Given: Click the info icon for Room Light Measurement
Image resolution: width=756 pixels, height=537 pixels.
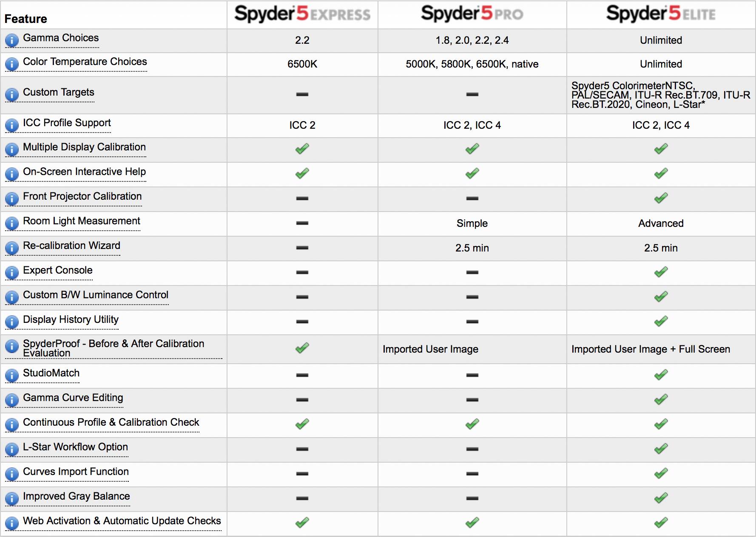Looking at the screenshot, I should click(x=11, y=223).
